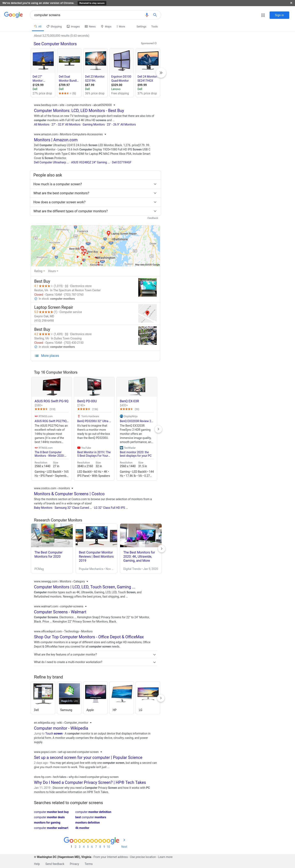Click the More places list icon

[x=37, y=355]
